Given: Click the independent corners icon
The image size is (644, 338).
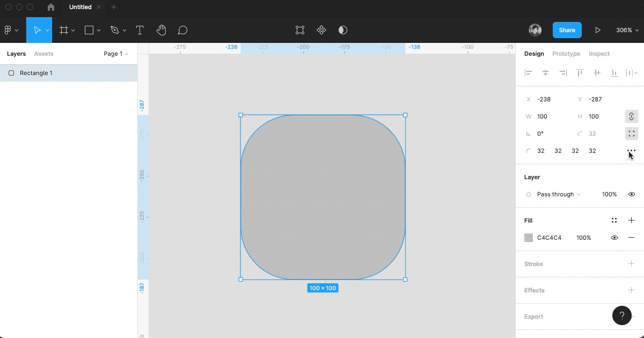Looking at the screenshot, I should [x=631, y=134].
